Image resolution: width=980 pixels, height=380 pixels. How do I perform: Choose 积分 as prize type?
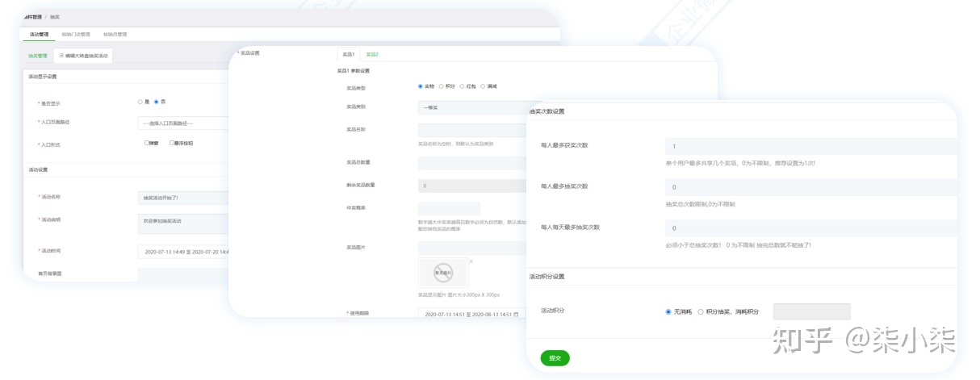click(x=442, y=86)
